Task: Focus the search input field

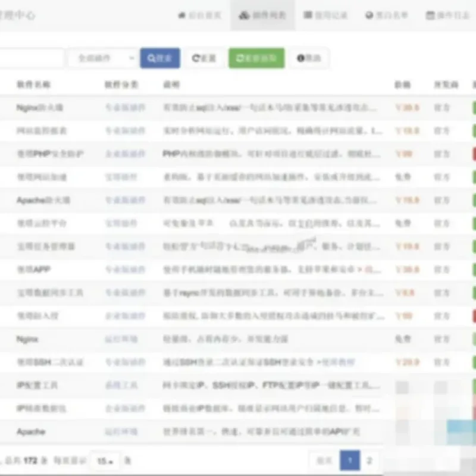Action: click(31, 58)
